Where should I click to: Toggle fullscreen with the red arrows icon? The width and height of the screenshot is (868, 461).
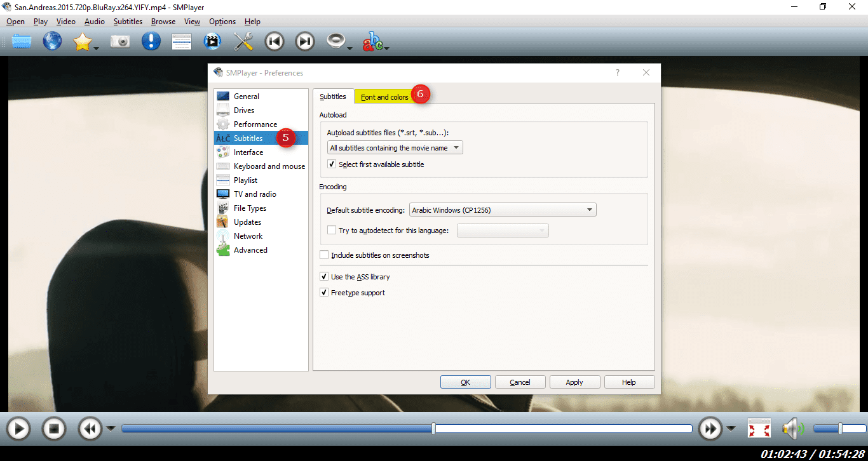(x=759, y=429)
